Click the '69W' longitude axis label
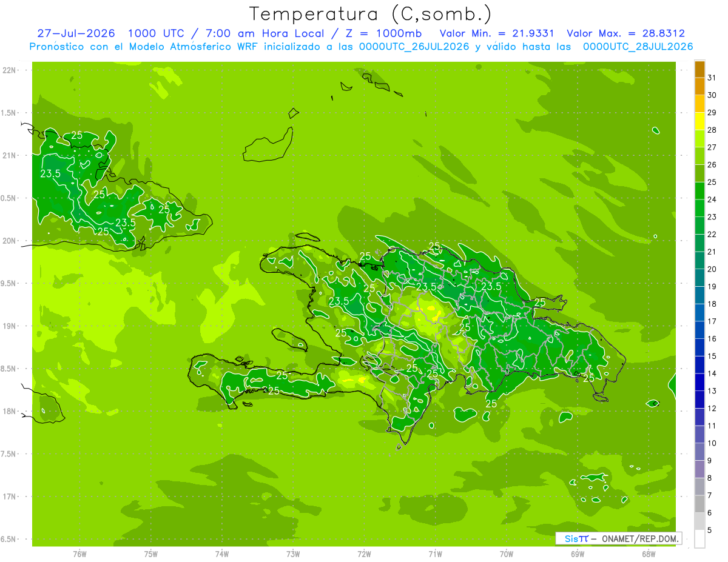The image size is (728, 562). tap(578, 554)
